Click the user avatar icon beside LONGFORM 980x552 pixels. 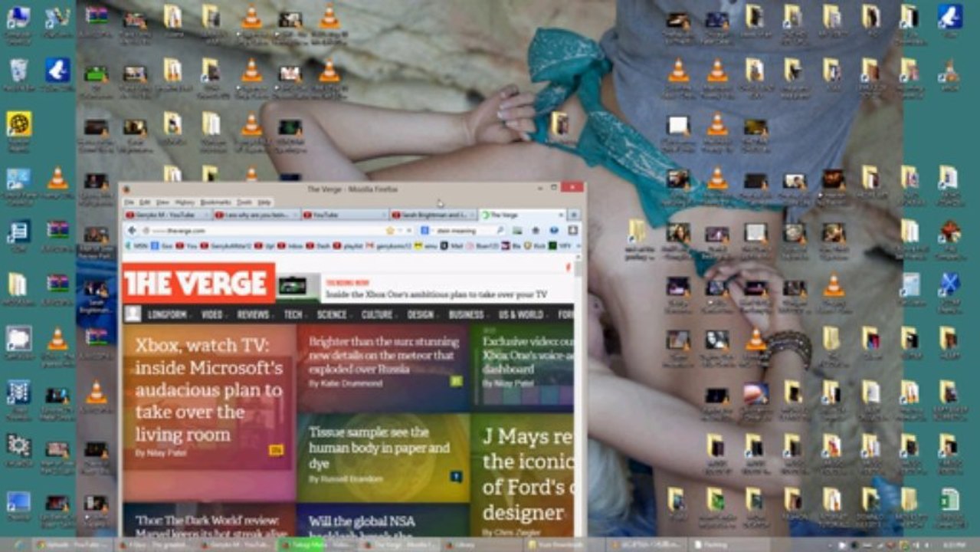pyautogui.click(x=133, y=314)
